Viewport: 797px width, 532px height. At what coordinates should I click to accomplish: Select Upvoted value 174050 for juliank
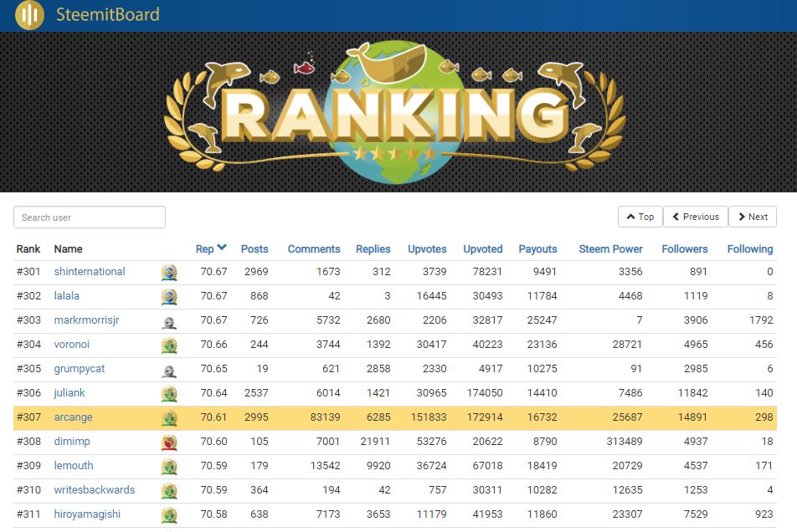point(485,393)
